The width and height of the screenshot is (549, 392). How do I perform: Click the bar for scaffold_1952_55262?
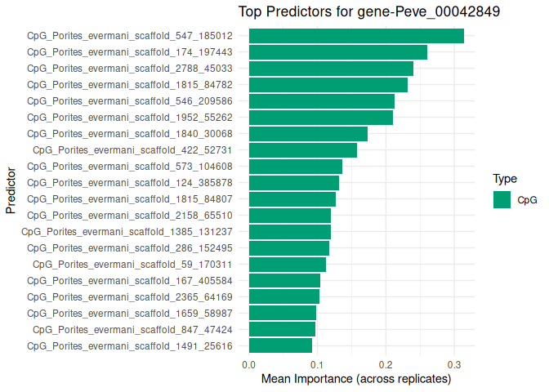coord(320,118)
